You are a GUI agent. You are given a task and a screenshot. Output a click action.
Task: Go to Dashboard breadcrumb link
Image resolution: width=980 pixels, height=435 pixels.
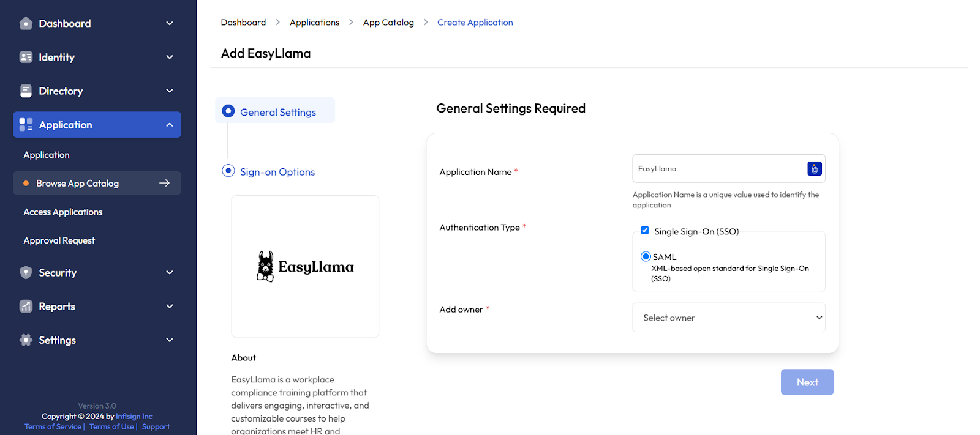coord(243,22)
